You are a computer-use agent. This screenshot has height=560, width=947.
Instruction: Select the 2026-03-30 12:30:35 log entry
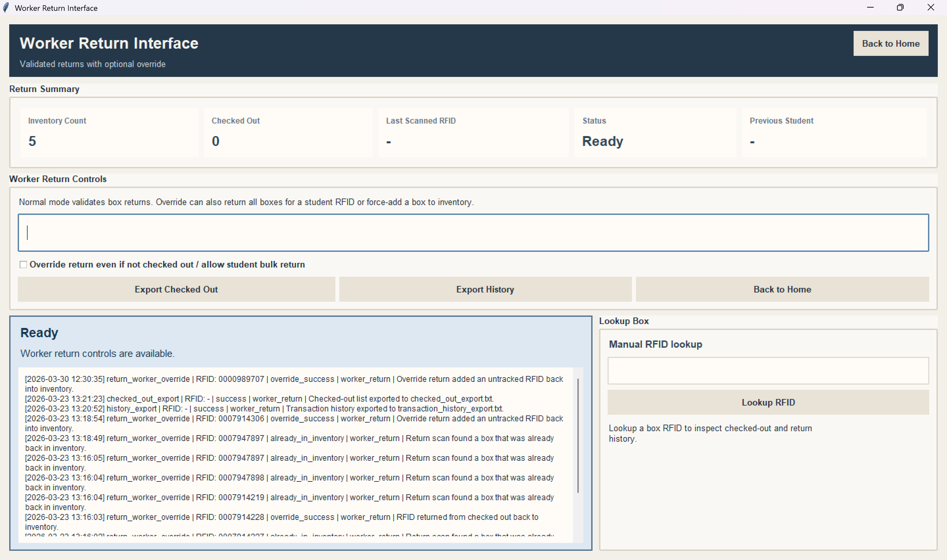(294, 384)
